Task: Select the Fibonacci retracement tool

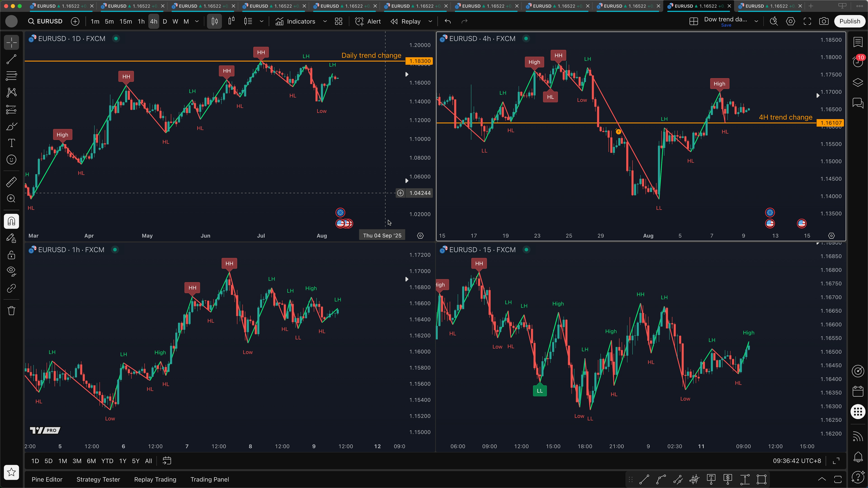Action: tap(12, 76)
